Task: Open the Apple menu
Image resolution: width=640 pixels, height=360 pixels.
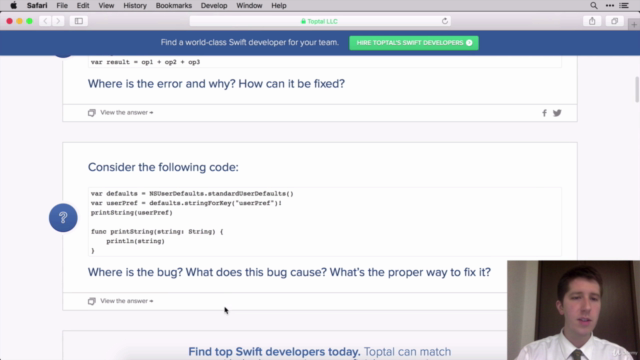Action: pos(13,6)
